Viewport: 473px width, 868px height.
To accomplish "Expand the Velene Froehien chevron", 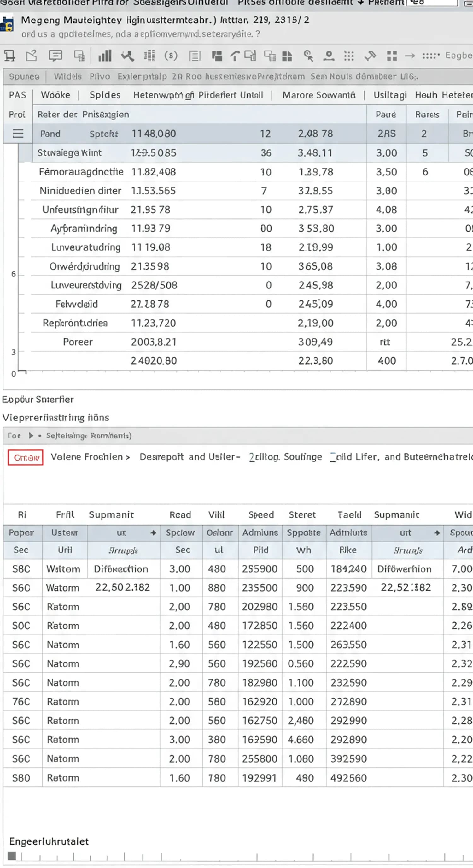I will coord(128,457).
